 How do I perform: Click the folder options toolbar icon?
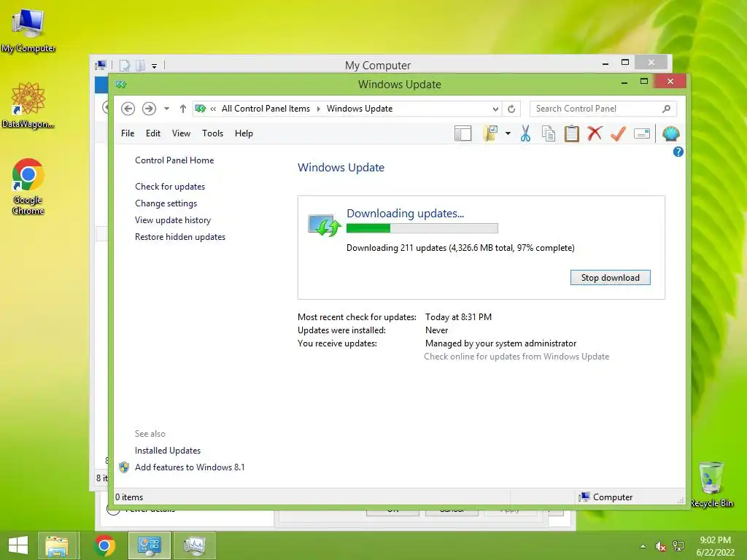click(490, 134)
